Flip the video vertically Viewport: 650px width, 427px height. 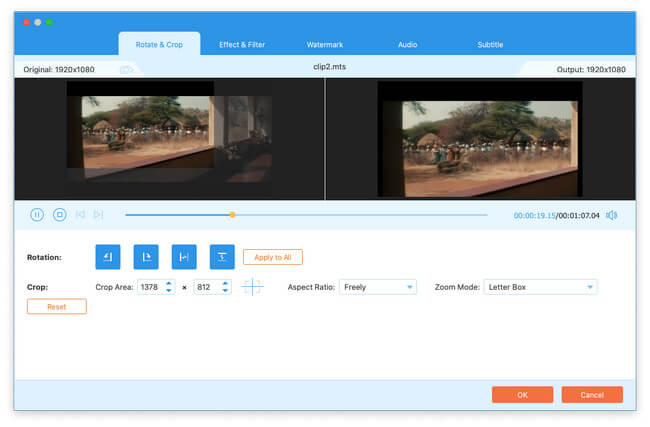click(x=222, y=257)
